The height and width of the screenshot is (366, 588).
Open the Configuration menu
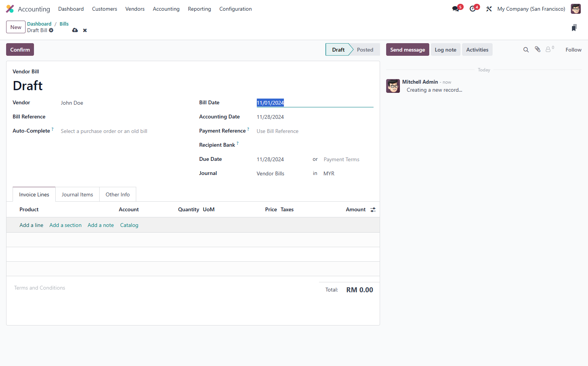click(235, 9)
